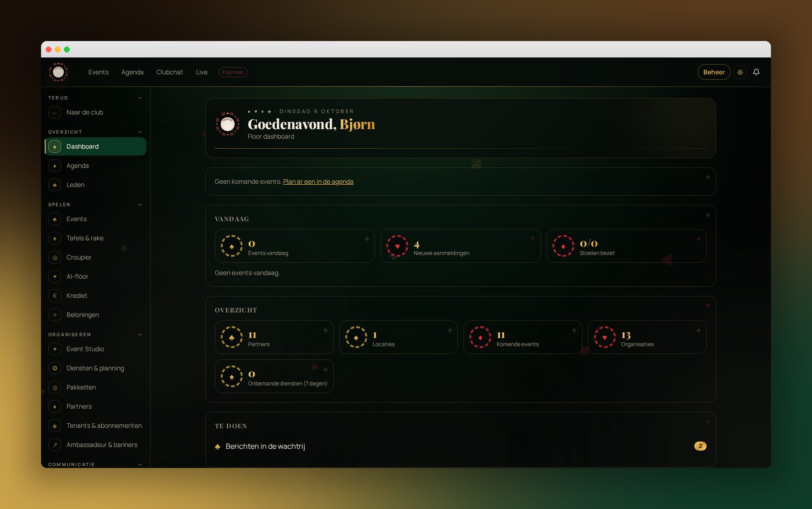Click the Agenda diamond icon in sidebar

55,166
